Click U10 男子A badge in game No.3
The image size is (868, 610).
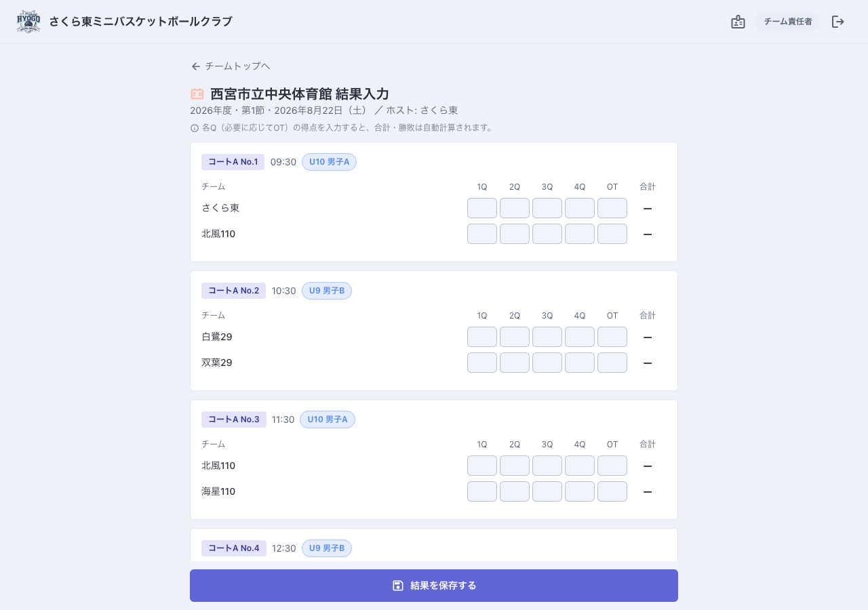328,420
